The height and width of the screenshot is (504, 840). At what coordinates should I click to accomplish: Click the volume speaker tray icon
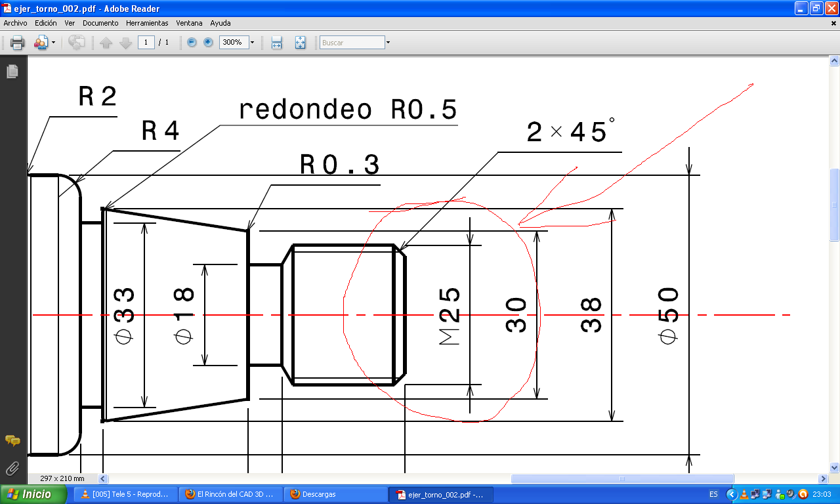pyautogui.click(x=790, y=494)
